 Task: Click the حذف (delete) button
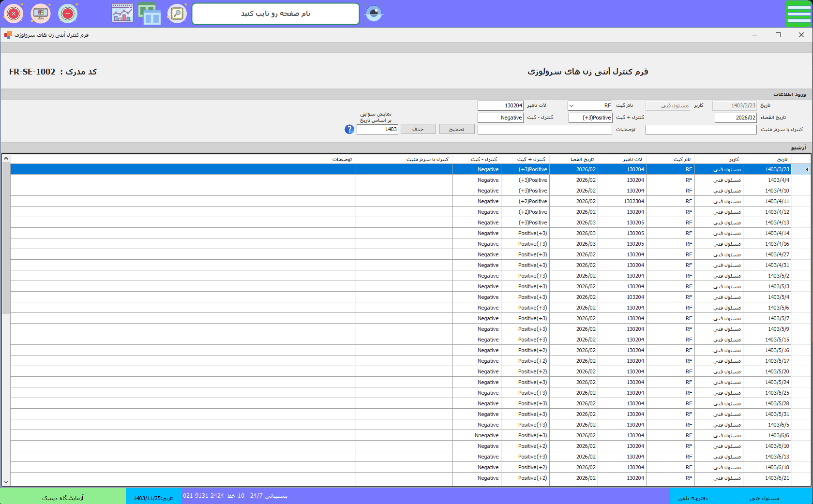click(x=418, y=129)
